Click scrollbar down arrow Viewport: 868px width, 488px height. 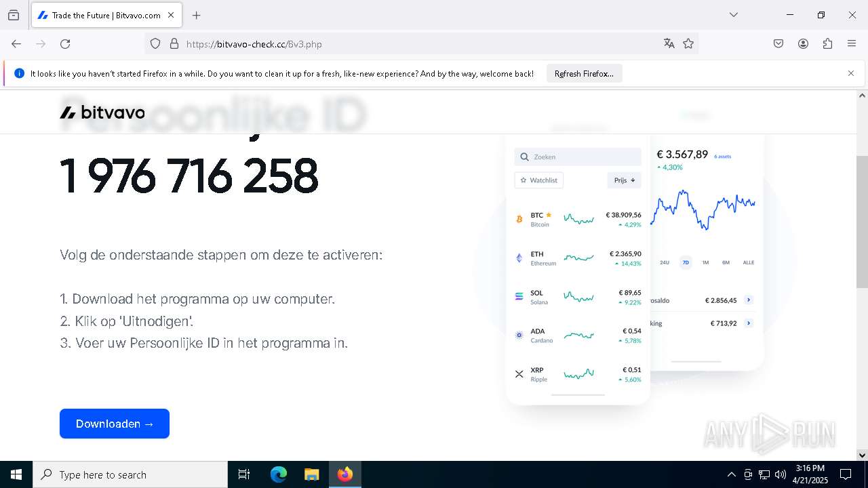coord(862,455)
